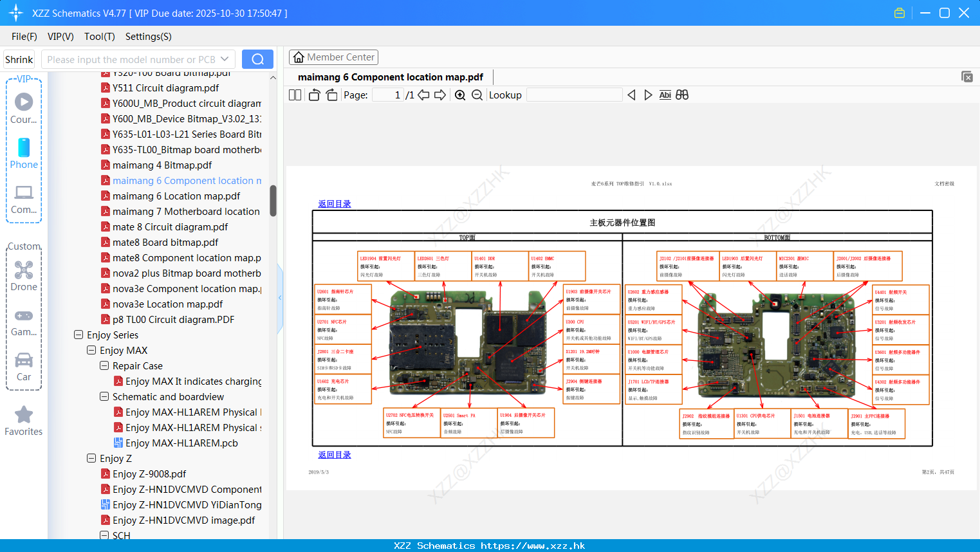Open the Game console sidebar category
980x552 pixels.
click(24, 322)
